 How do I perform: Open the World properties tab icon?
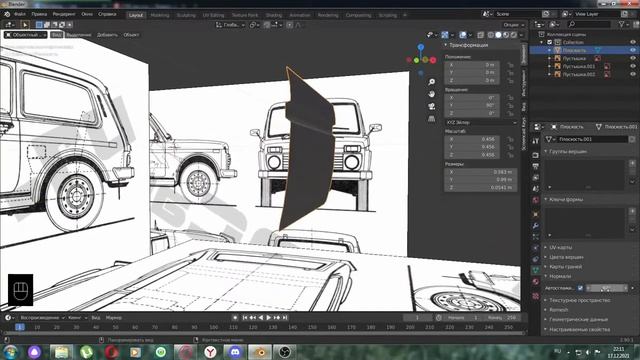tap(536, 200)
